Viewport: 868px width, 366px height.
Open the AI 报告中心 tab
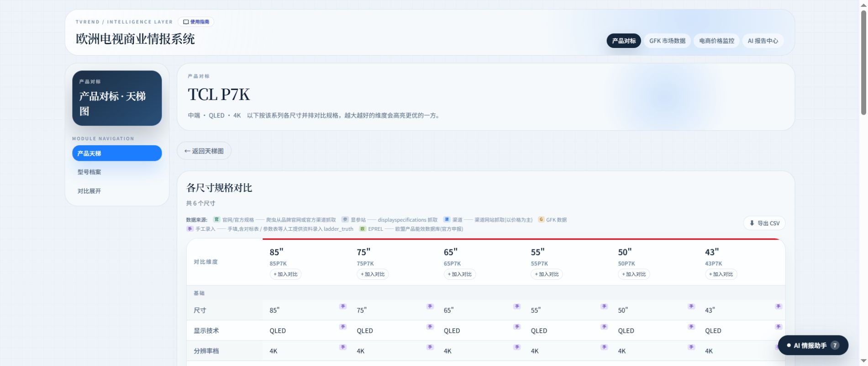pyautogui.click(x=763, y=41)
